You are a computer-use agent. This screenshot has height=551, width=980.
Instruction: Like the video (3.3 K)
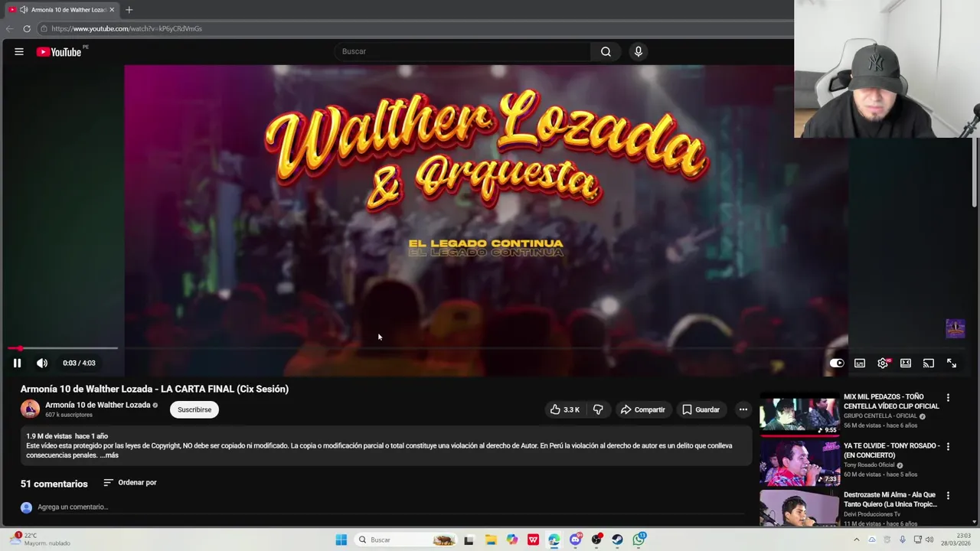[564, 409]
